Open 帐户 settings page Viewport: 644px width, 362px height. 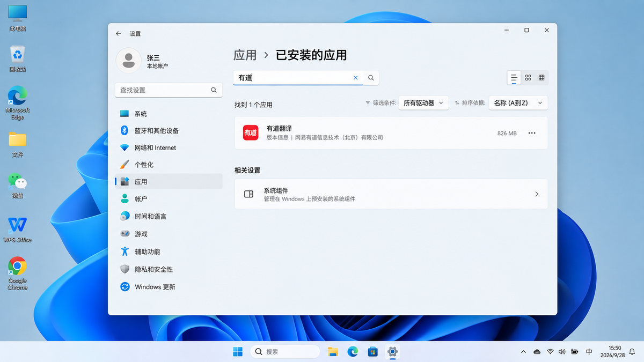169,198
